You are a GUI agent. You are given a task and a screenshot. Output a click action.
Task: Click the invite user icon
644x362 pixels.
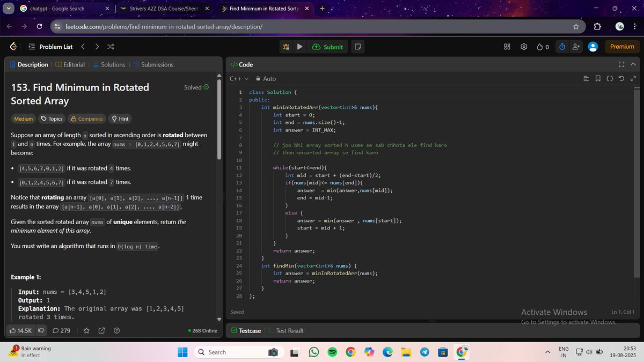pos(576,47)
